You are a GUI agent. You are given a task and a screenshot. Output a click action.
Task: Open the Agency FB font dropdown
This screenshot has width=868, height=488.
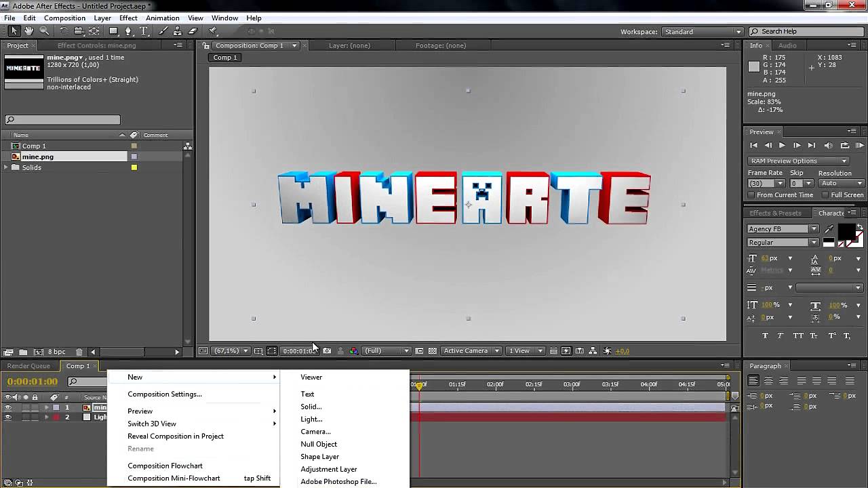[x=783, y=229]
